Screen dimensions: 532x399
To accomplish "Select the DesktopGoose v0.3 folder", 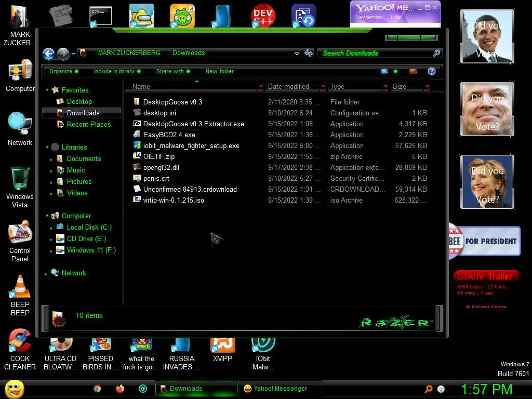I will pos(172,102).
